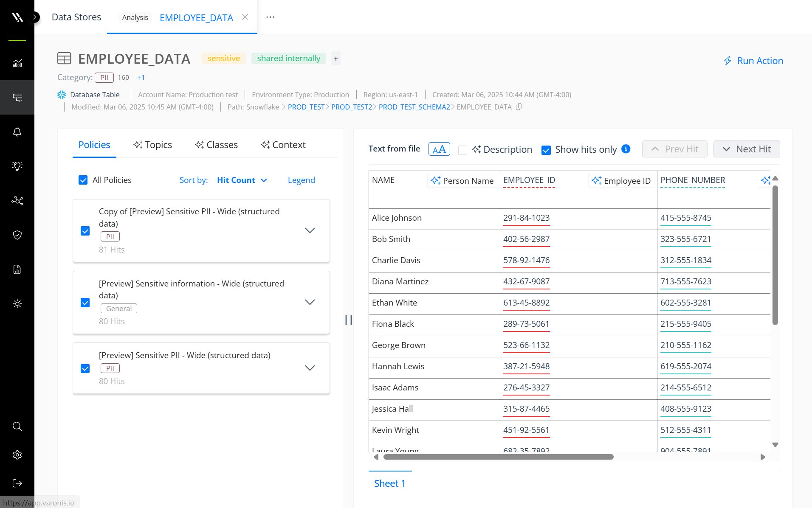Toggle the All Policies checkbox
Screen dimensions: 812x508
point(83,180)
